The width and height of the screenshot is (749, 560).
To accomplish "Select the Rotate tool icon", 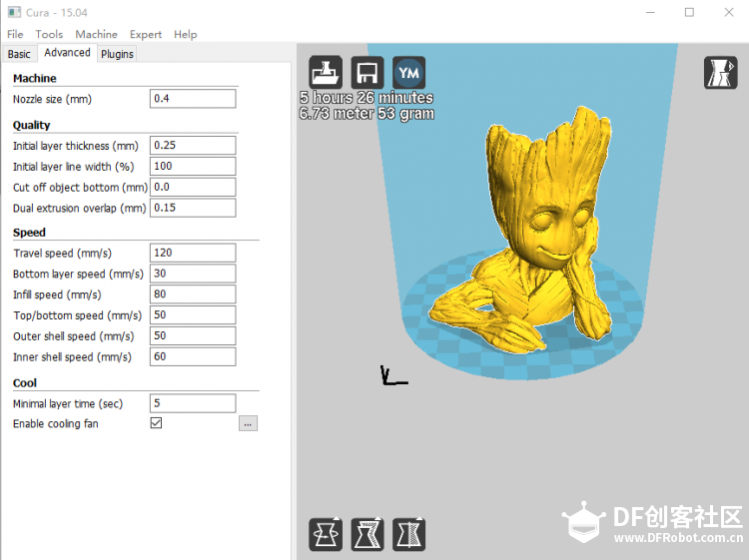I will click(x=326, y=534).
